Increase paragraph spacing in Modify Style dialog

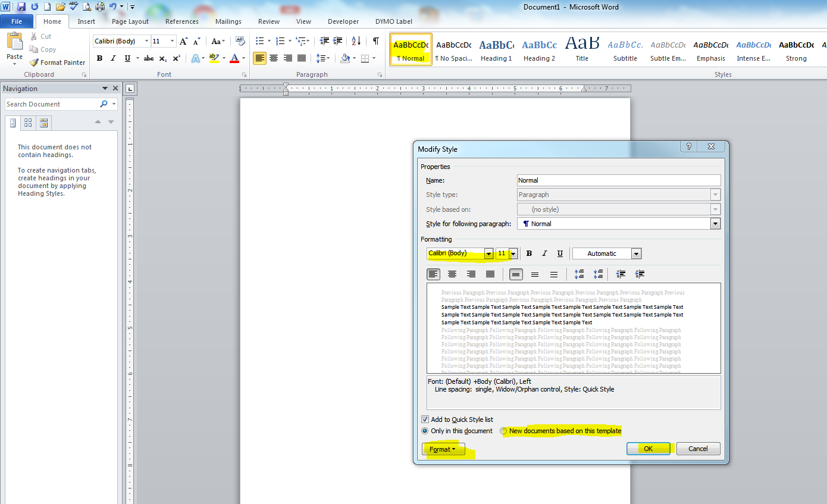(x=579, y=274)
